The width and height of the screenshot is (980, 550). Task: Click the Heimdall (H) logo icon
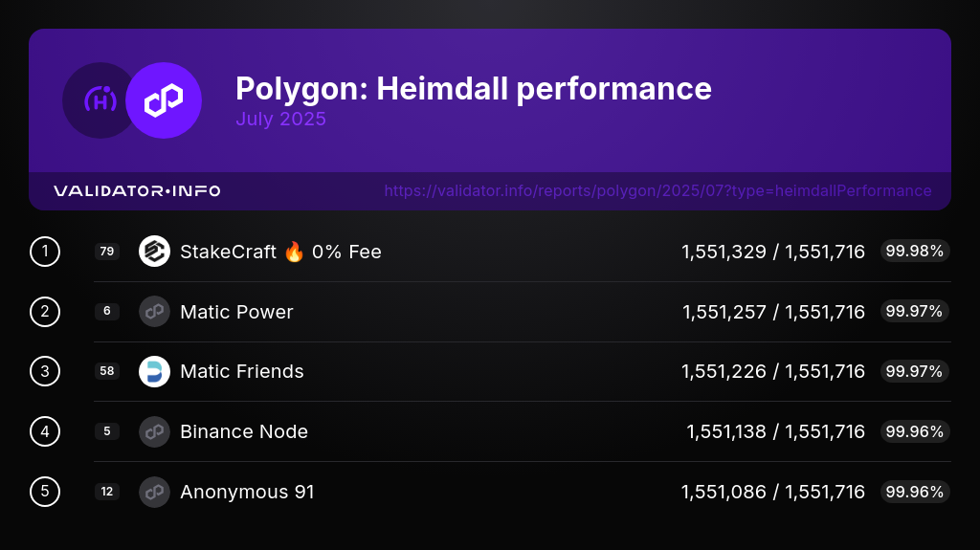pos(100,100)
